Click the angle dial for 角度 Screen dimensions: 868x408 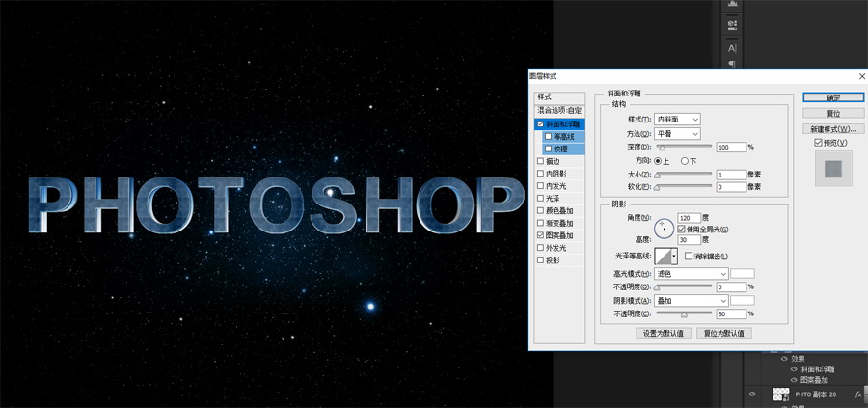pyautogui.click(x=665, y=228)
